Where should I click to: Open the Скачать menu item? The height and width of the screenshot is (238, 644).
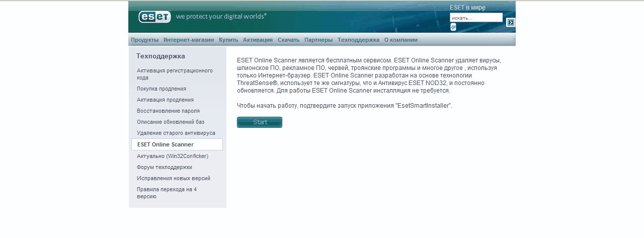288,40
